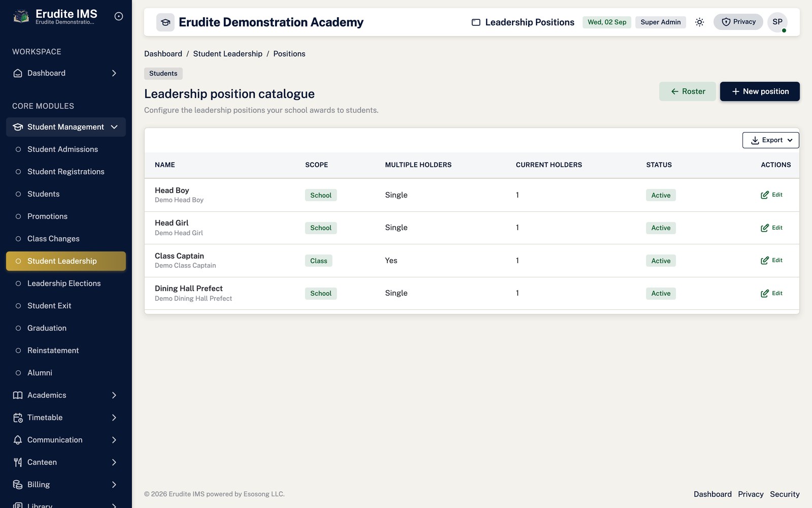Click the Erudite IMS logo icon
812x508 pixels.
click(21, 17)
